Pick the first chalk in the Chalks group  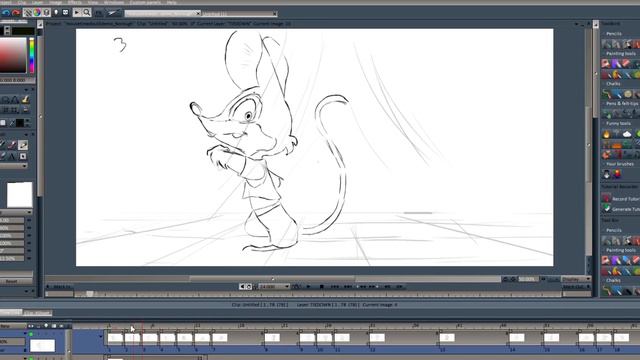606,94
